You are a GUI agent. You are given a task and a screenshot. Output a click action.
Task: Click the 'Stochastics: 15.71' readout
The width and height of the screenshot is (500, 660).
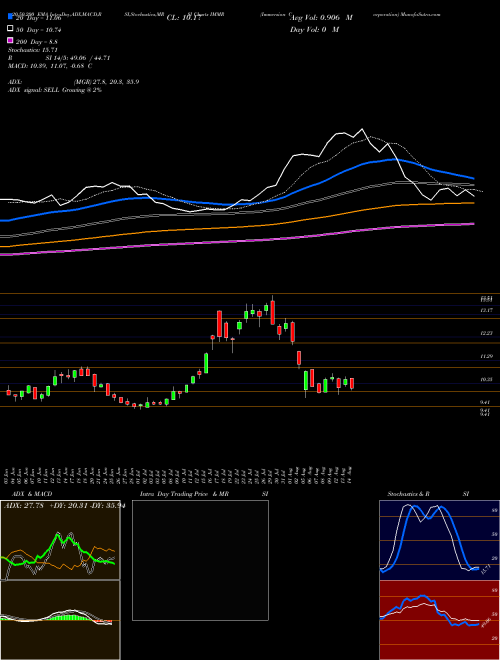[32, 50]
